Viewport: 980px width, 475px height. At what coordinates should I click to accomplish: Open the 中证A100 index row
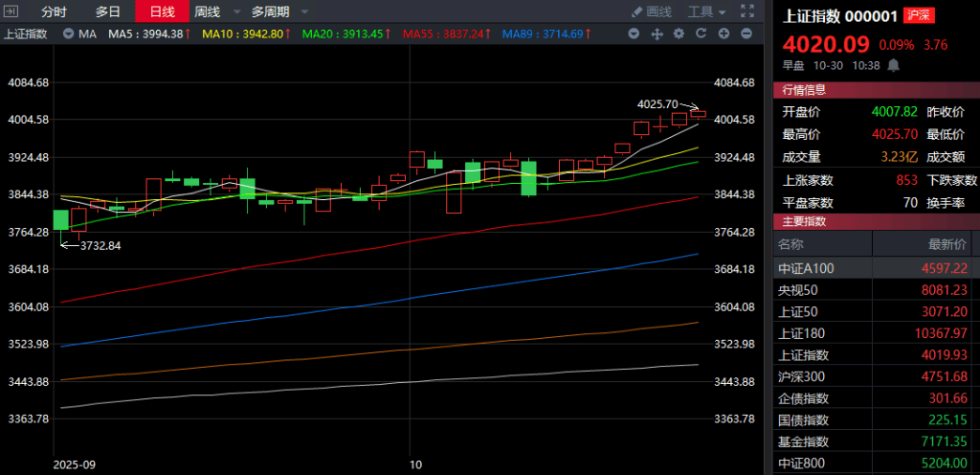pos(876,268)
